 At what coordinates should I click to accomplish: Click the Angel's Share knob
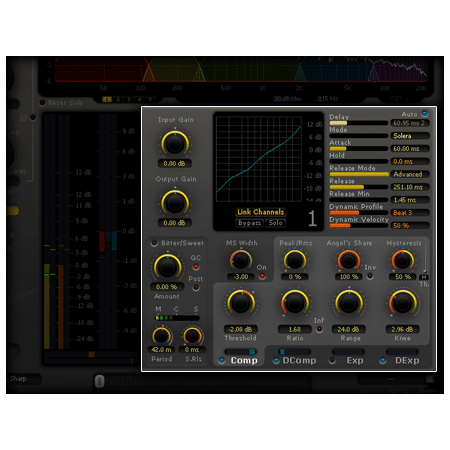coord(349,261)
